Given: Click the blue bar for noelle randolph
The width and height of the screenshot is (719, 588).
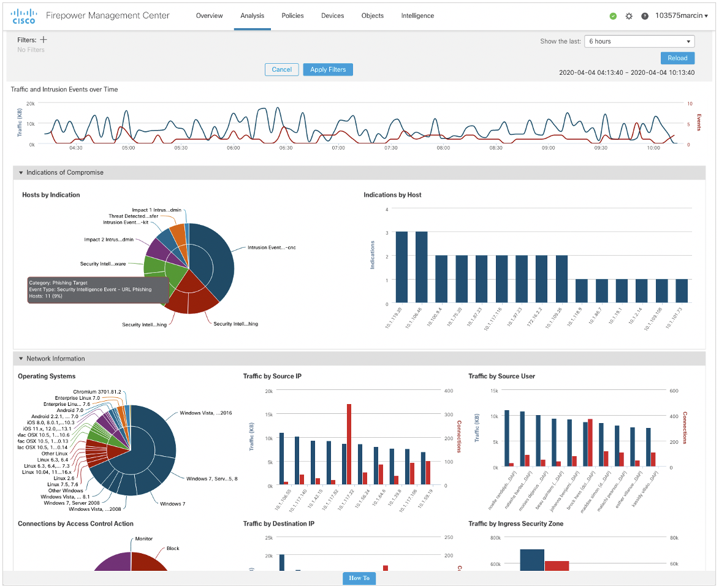Looking at the screenshot, I should (x=507, y=438).
